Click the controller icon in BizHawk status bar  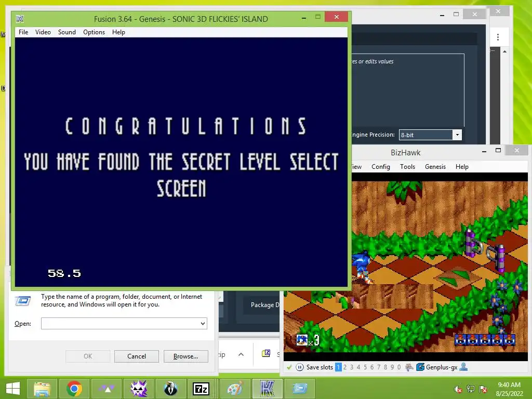tap(409, 367)
